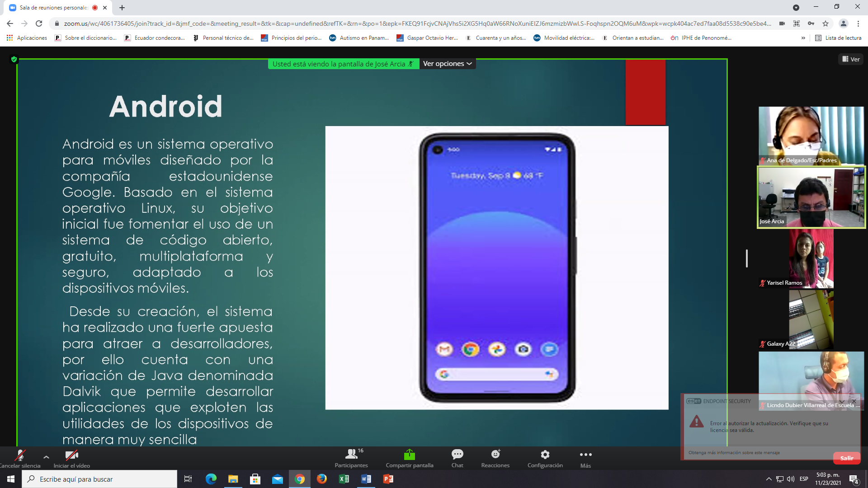Unmute microphone with Cancelar silencia button
Screen dimensions: 868x488
click(20, 458)
